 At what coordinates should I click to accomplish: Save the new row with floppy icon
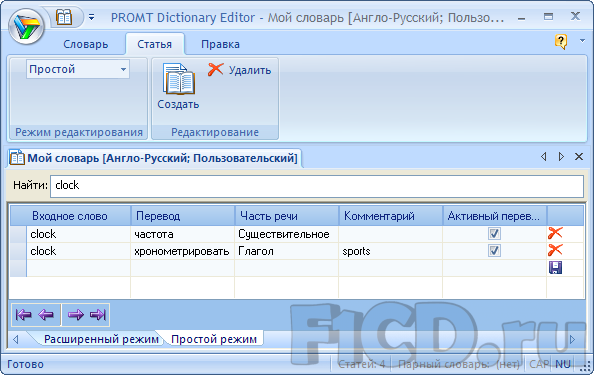point(555,267)
